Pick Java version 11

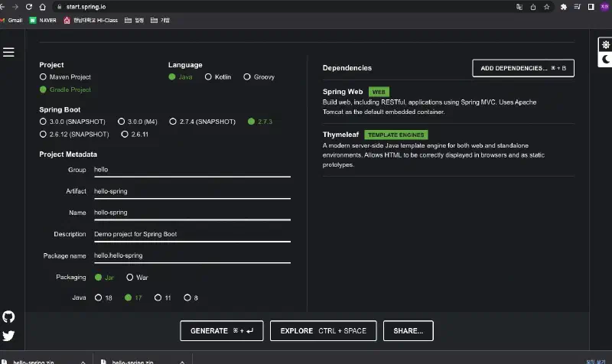(x=158, y=297)
